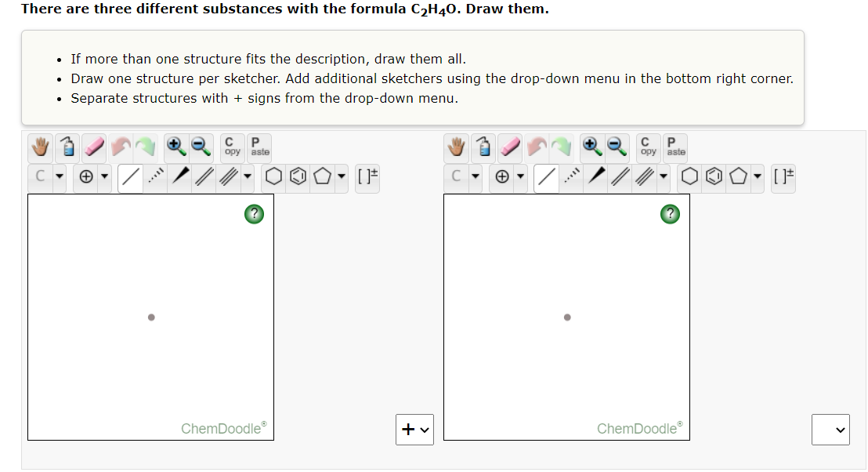
Task: Select the bracket charge tool
Action: (x=367, y=177)
